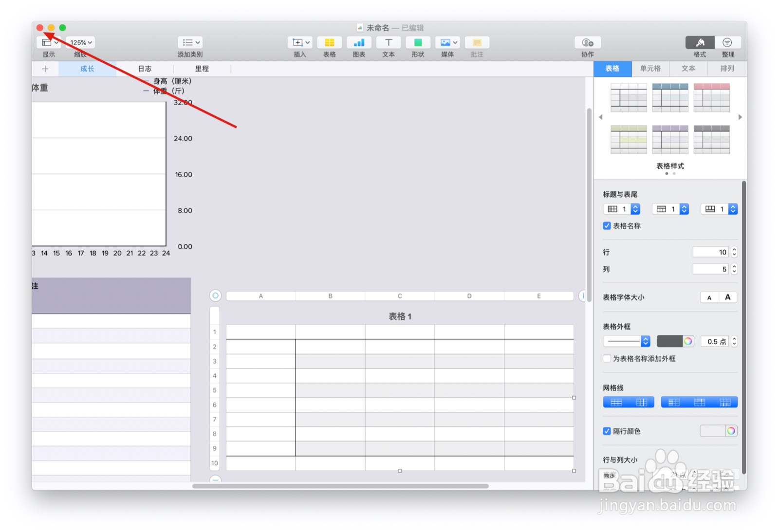Click the 协作 collaborate icon
The height and width of the screenshot is (532, 779).
click(588, 42)
